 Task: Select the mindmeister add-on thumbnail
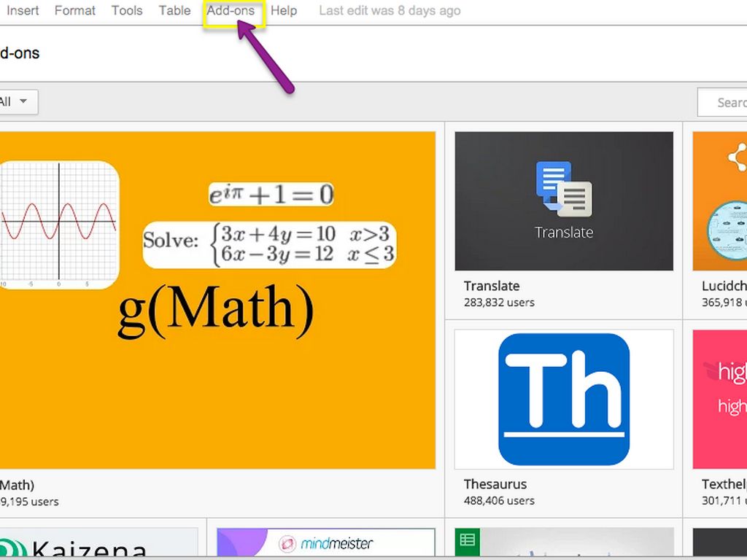(x=325, y=543)
